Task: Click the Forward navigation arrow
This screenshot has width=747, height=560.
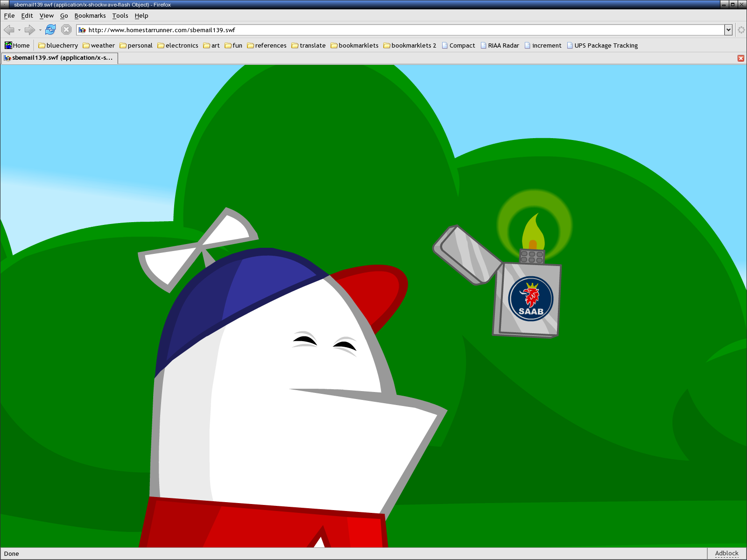Action: point(29,30)
